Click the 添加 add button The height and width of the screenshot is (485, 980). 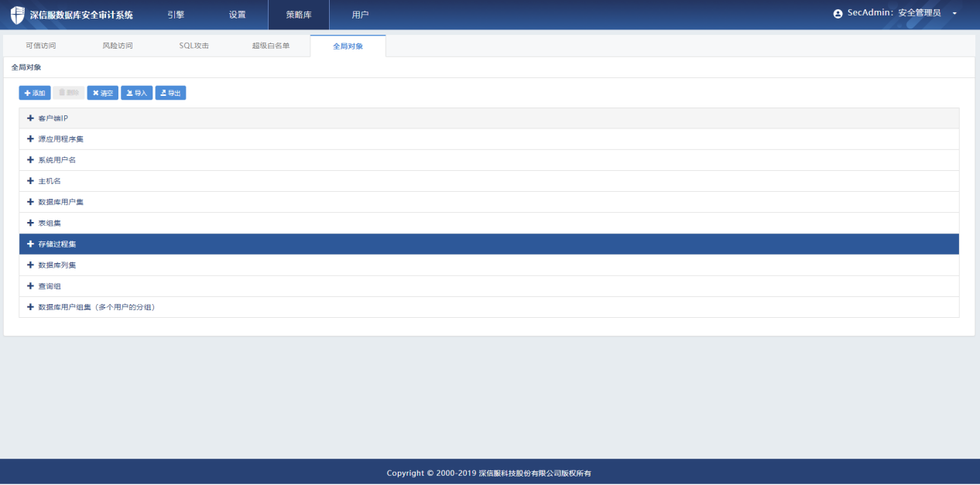pyautogui.click(x=35, y=93)
